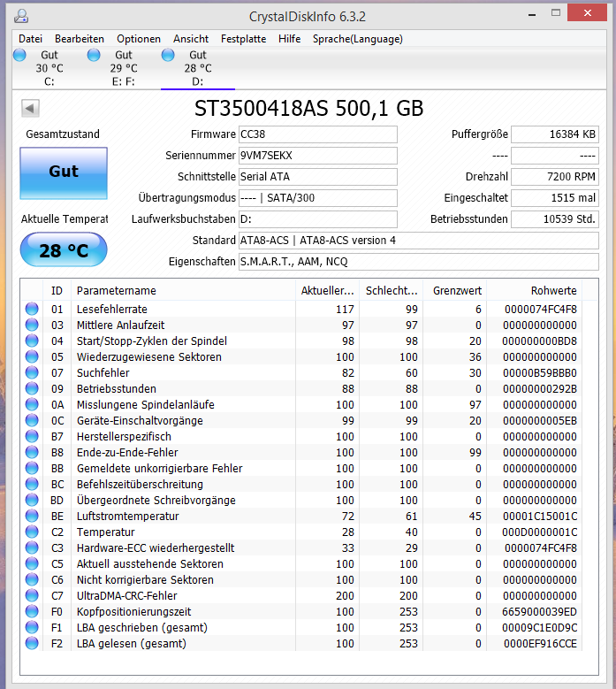Open the Festplatte menu
Image resolution: width=616 pixels, height=689 pixels.
(243, 39)
